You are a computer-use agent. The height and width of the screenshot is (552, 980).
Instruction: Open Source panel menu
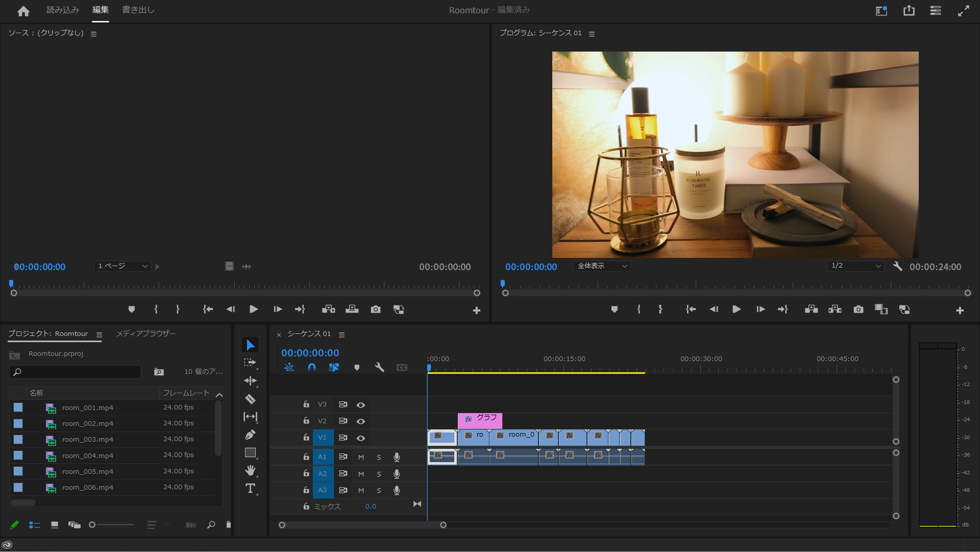click(x=93, y=34)
